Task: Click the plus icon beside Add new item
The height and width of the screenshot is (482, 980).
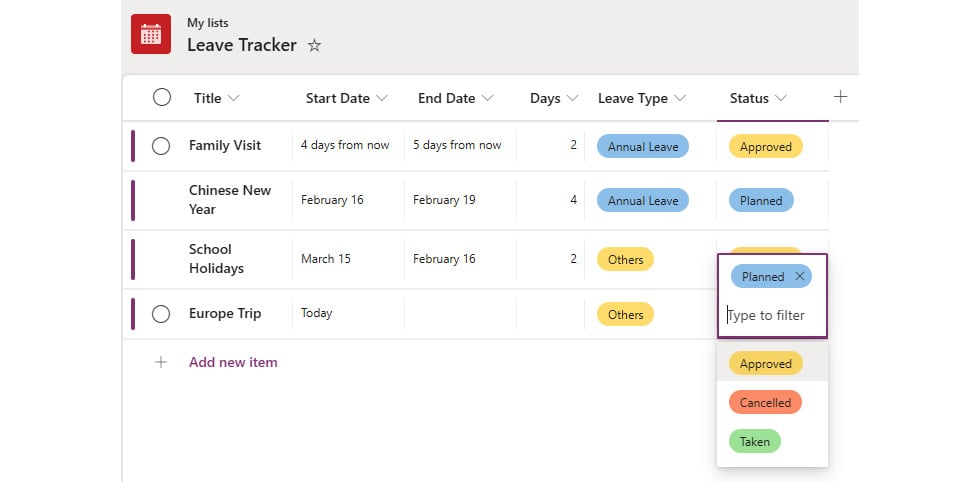Action: [161, 363]
